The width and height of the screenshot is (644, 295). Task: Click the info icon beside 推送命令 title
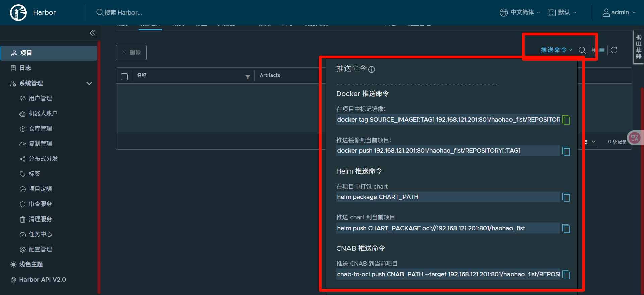(372, 69)
